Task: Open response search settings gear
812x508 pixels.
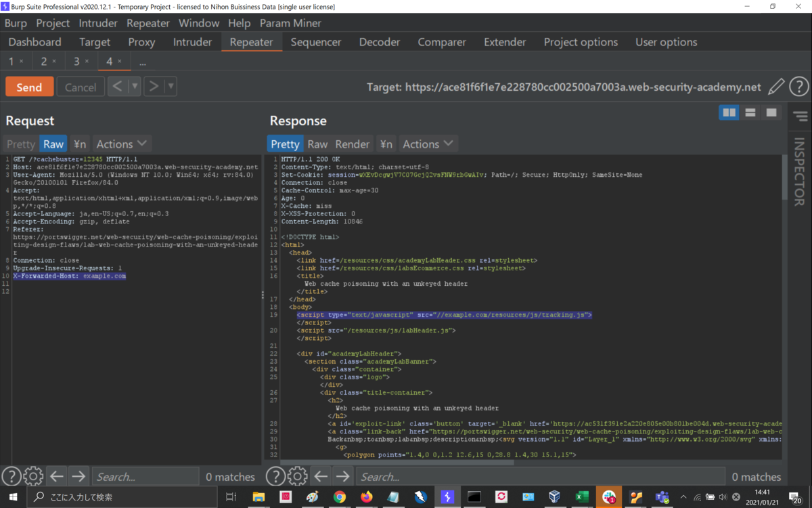Action: coord(297,477)
